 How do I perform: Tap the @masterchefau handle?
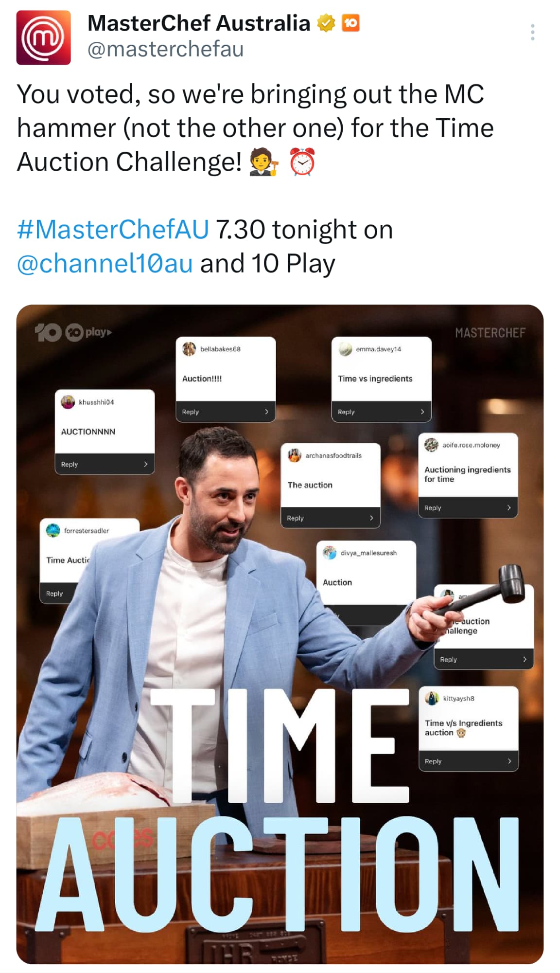tap(165, 49)
